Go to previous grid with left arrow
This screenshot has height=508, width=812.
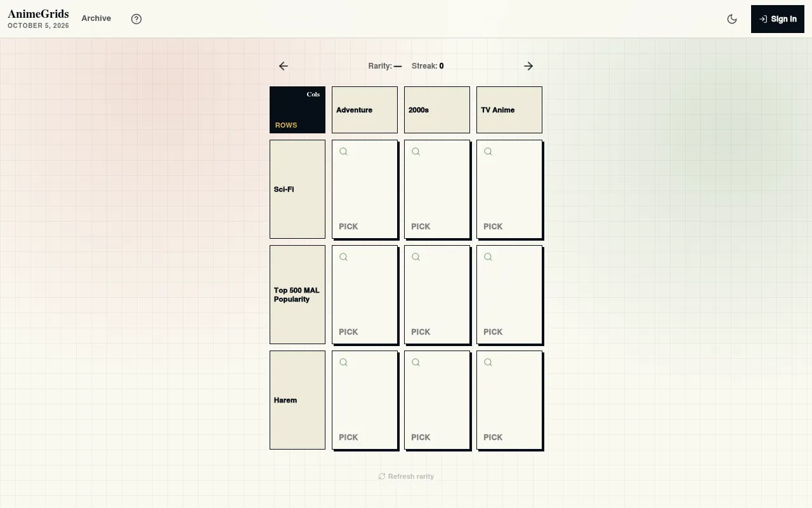tap(284, 66)
